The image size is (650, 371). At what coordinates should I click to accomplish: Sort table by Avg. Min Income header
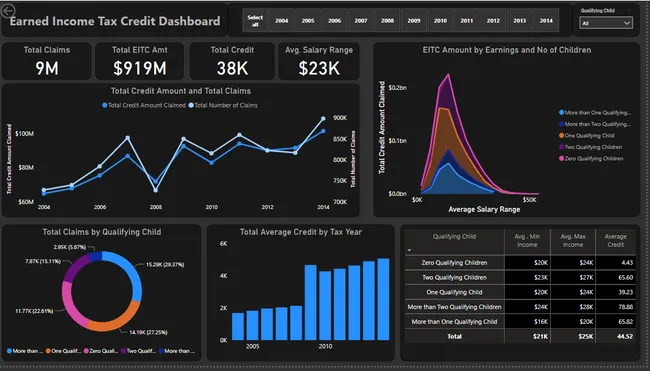tap(527, 240)
